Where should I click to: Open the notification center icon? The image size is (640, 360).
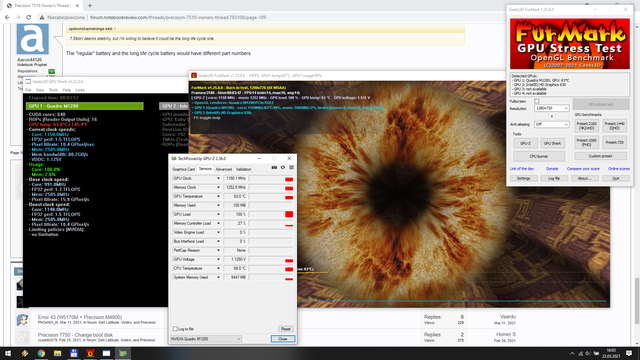pyautogui.click(x=629, y=353)
